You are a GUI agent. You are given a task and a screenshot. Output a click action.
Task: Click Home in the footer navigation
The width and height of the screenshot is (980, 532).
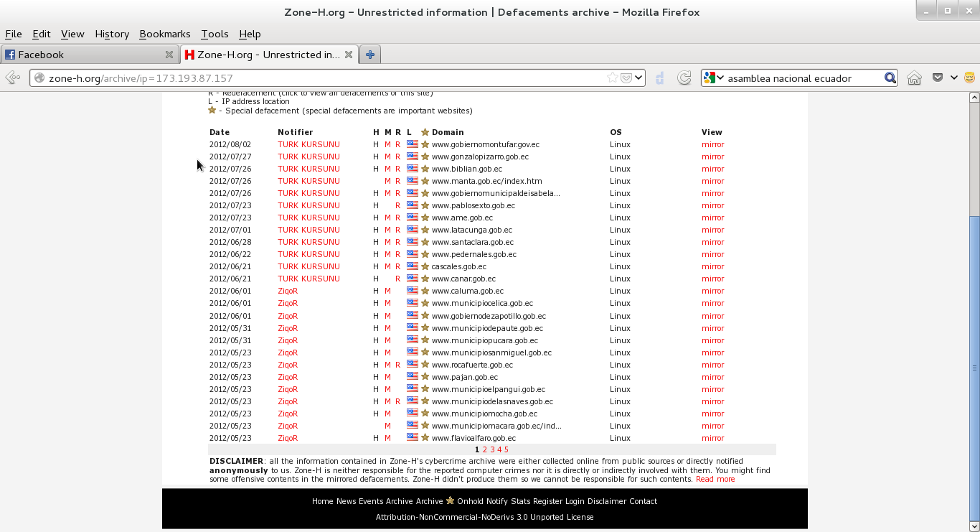point(322,501)
